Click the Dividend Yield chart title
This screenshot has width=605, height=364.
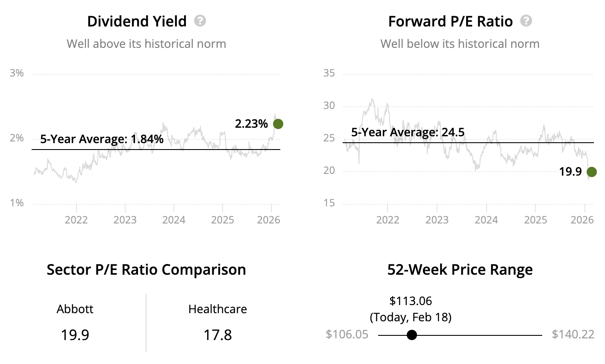click(x=137, y=21)
